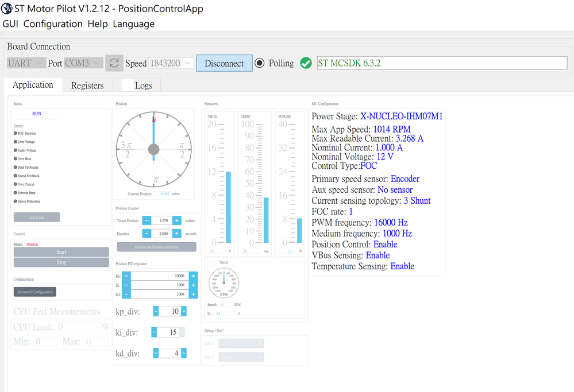Open the Language menu
The height and width of the screenshot is (392, 574).
[x=134, y=24]
